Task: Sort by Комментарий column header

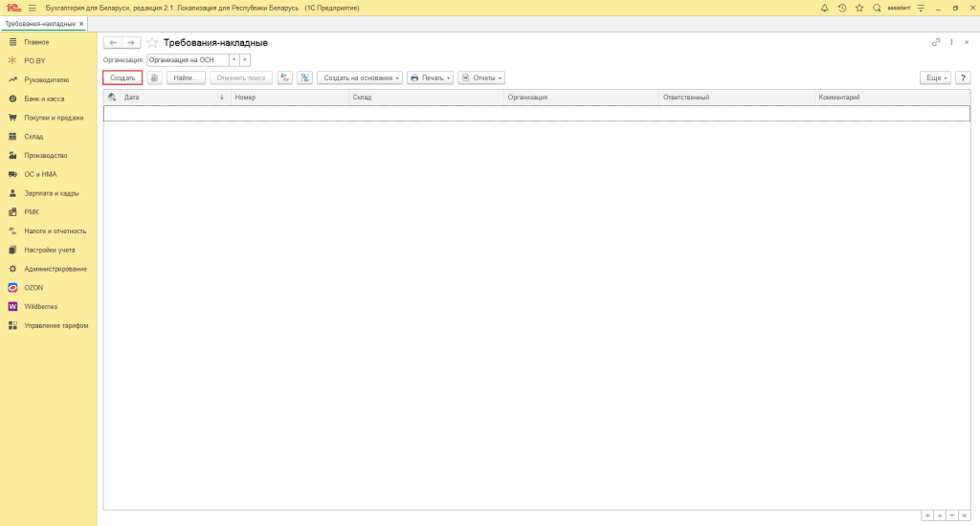Action: point(893,98)
